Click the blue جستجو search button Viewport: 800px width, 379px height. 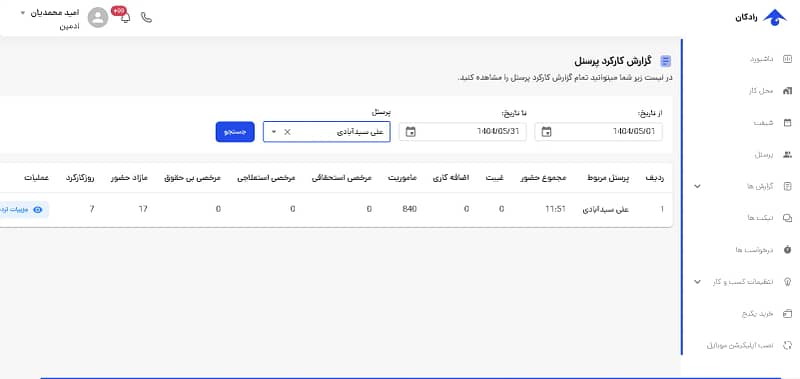(235, 132)
